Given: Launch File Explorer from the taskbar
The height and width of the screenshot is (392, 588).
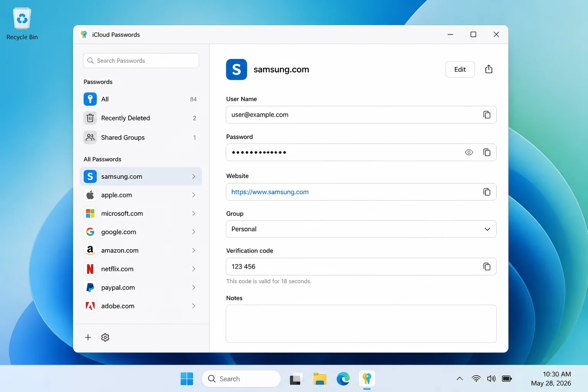Looking at the screenshot, I should click(320, 379).
